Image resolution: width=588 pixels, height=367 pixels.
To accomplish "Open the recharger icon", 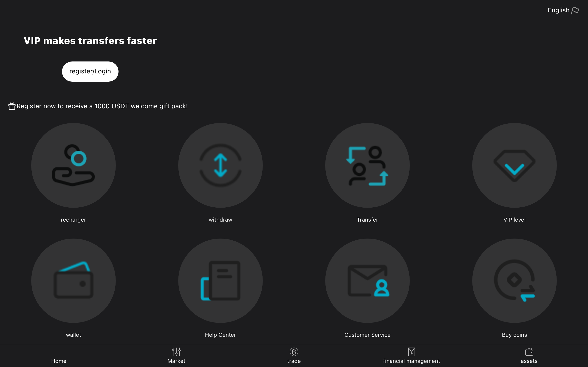I will tap(73, 165).
